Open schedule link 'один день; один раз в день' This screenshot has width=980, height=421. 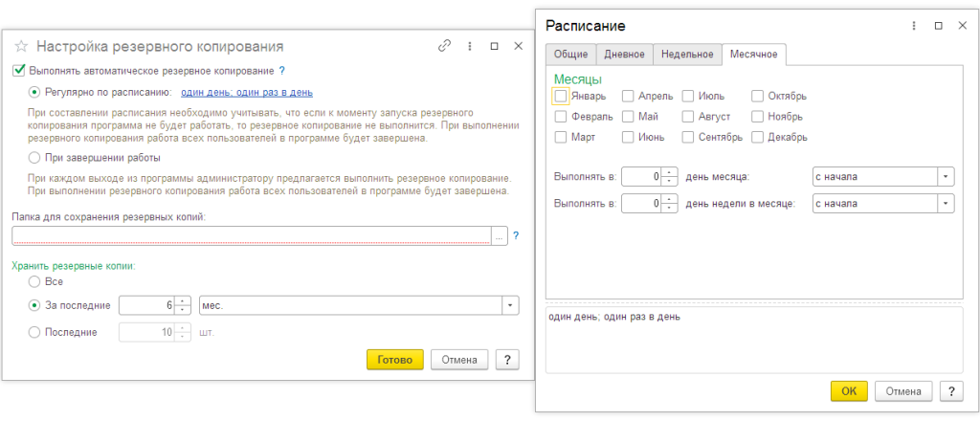pyautogui.click(x=247, y=93)
